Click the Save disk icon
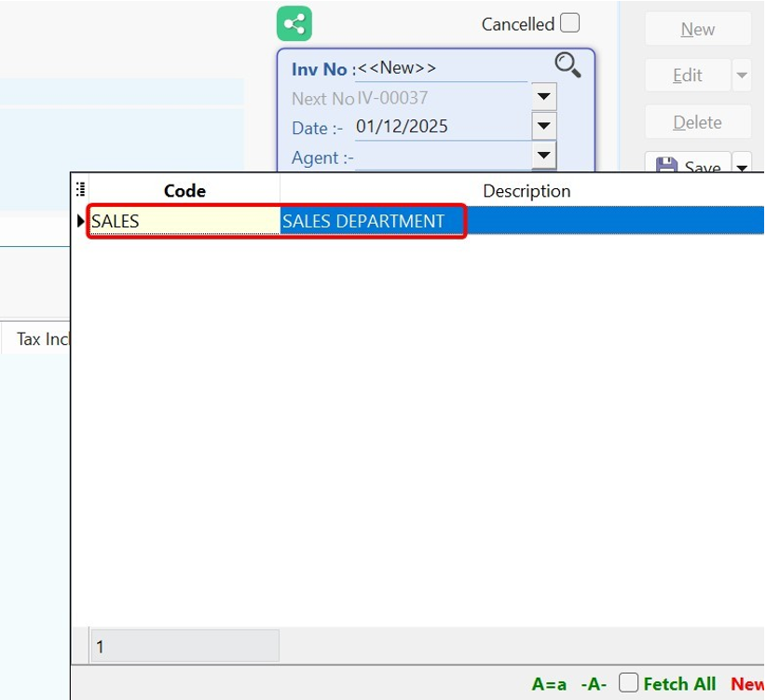 pos(667,165)
